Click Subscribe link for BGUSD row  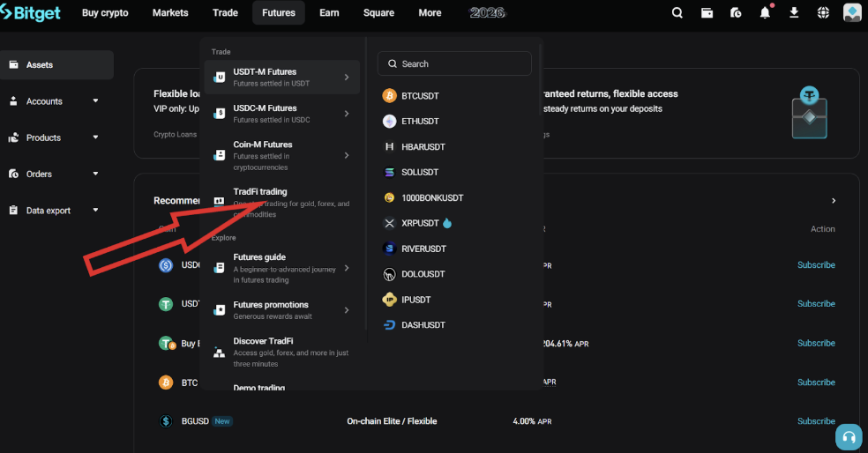click(x=816, y=421)
